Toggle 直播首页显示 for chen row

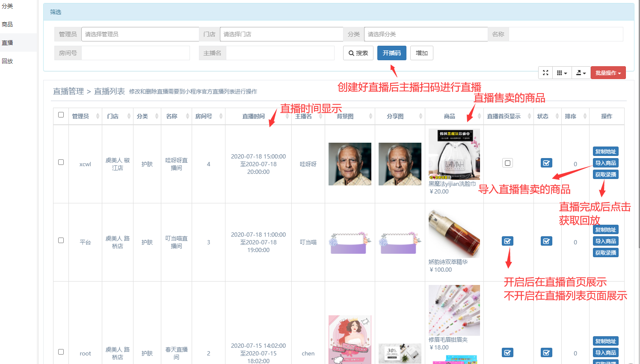point(507,352)
